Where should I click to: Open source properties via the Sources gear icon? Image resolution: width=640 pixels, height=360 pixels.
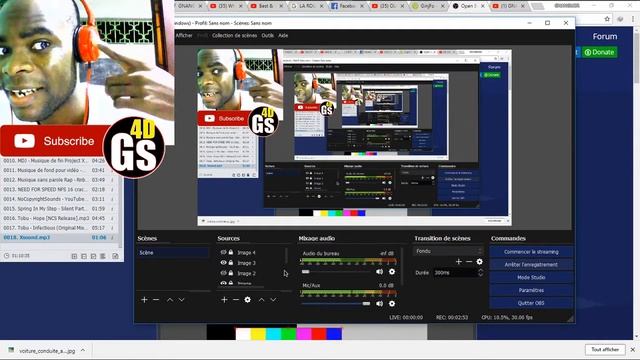click(247, 300)
